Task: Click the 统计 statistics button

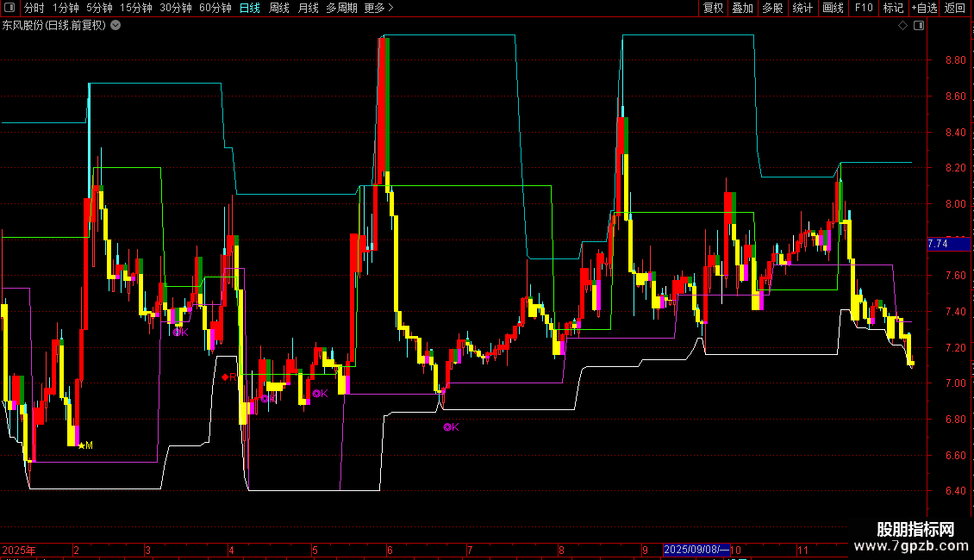Action: pos(802,8)
